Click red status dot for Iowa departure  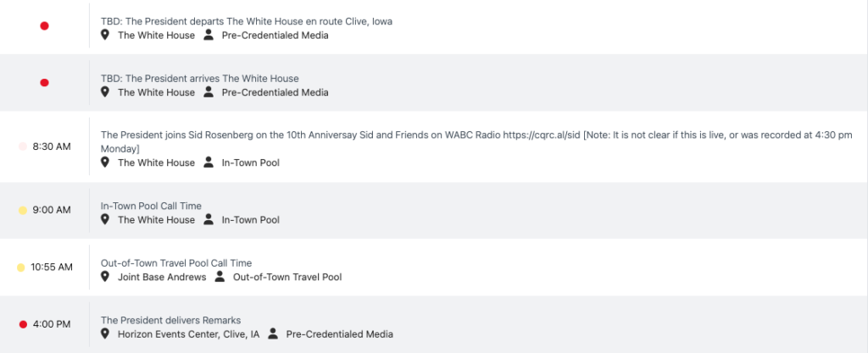(x=44, y=26)
